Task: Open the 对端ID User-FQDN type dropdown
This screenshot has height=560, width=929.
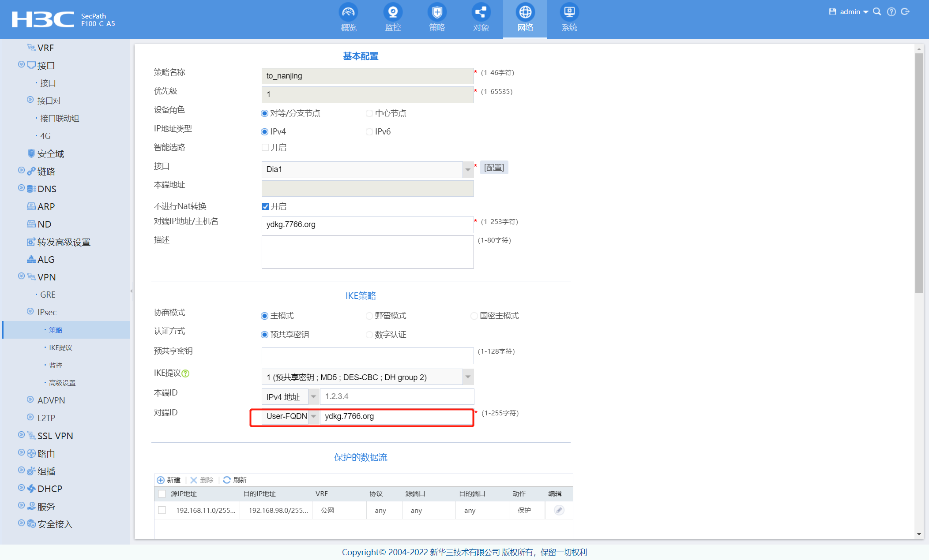Action: pos(313,416)
